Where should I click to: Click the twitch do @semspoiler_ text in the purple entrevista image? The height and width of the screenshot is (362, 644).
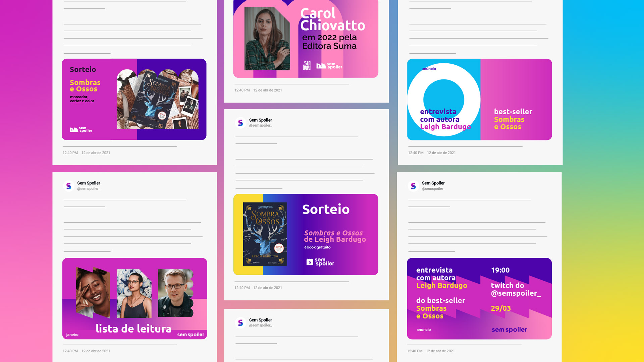[x=516, y=289]
